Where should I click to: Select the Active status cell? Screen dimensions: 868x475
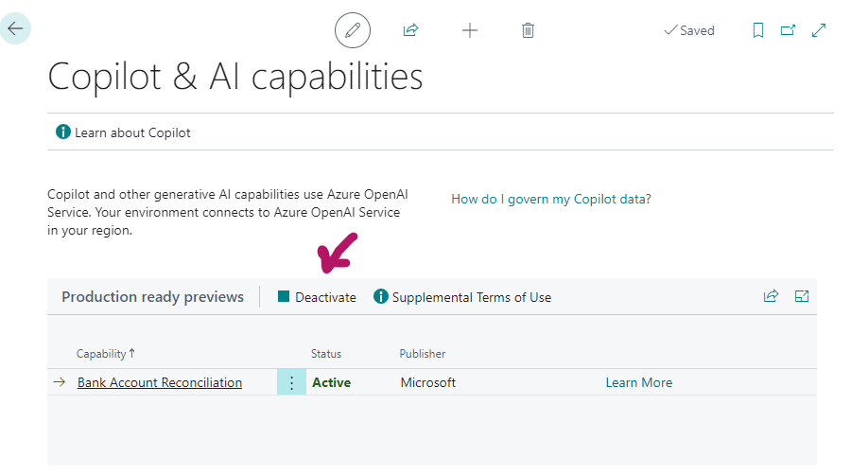point(331,382)
